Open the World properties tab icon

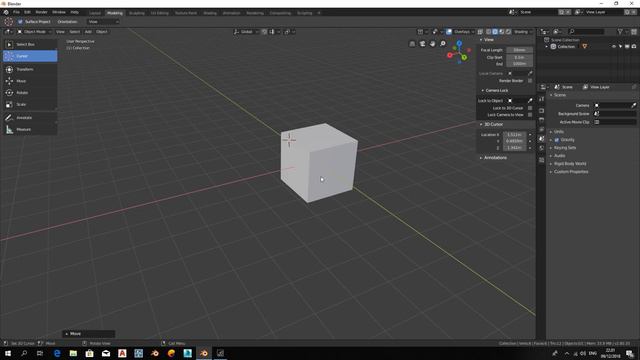[542, 149]
